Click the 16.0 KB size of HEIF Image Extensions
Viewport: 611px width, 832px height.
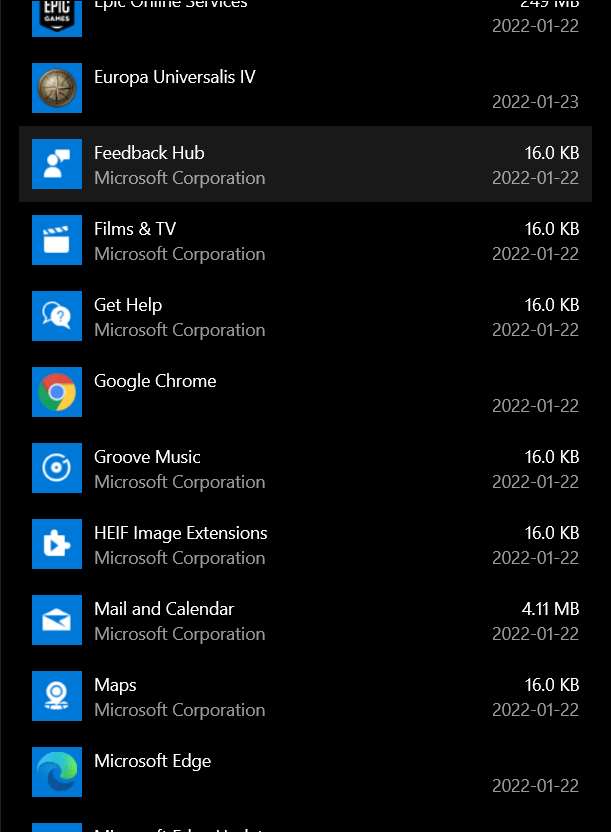(552, 533)
